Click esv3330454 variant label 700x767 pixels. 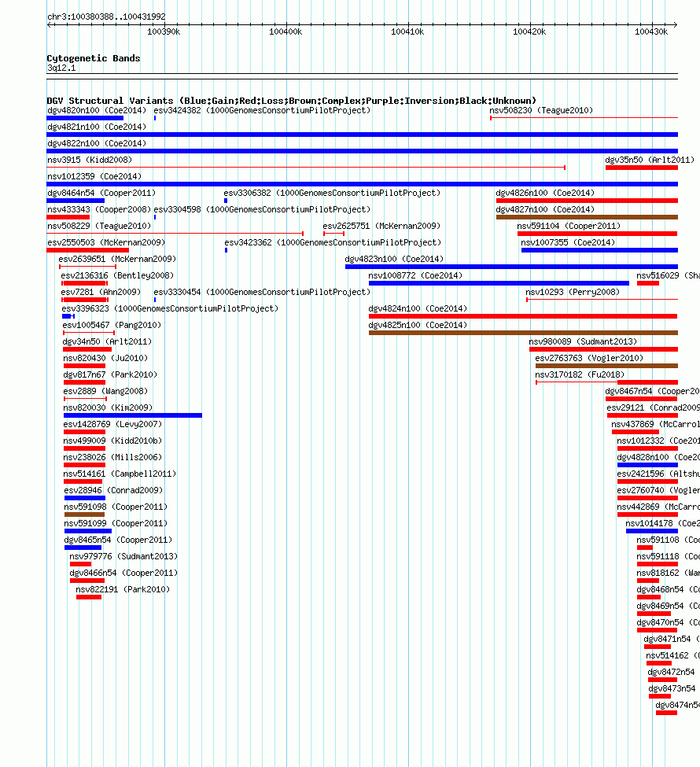click(262, 292)
